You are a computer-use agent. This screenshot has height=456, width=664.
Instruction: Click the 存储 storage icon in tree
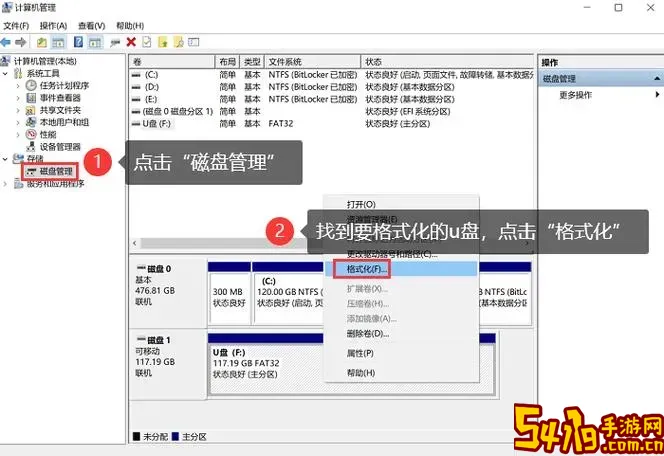click(18, 159)
